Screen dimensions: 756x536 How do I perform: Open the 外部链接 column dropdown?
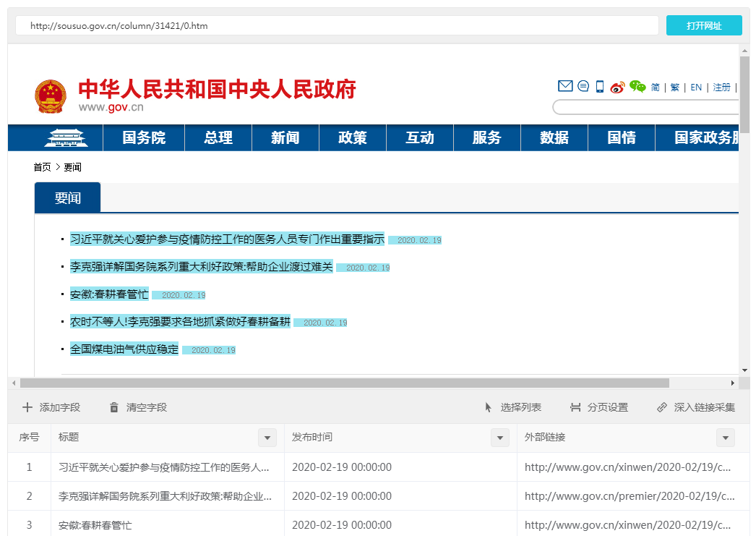point(726,438)
